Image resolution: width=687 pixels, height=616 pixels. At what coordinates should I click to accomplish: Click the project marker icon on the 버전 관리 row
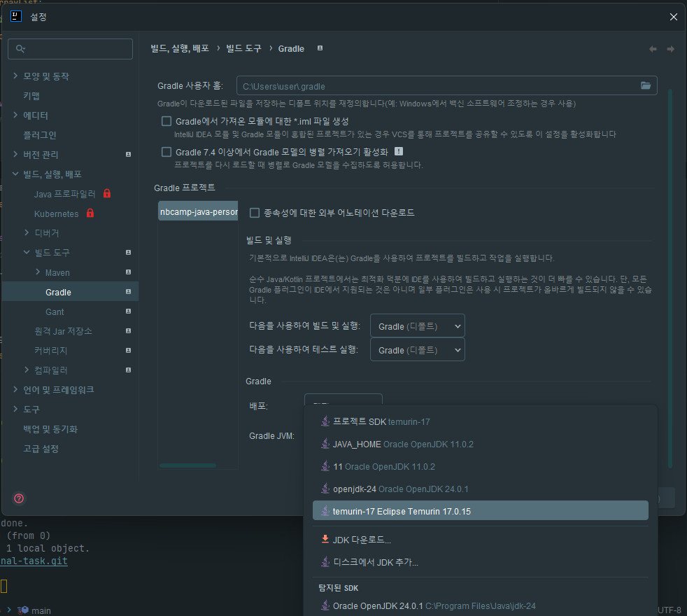point(128,154)
